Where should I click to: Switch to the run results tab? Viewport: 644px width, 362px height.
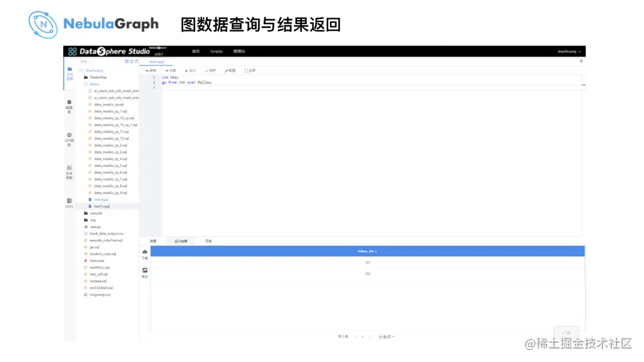pyautogui.click(x=180, y=241)
